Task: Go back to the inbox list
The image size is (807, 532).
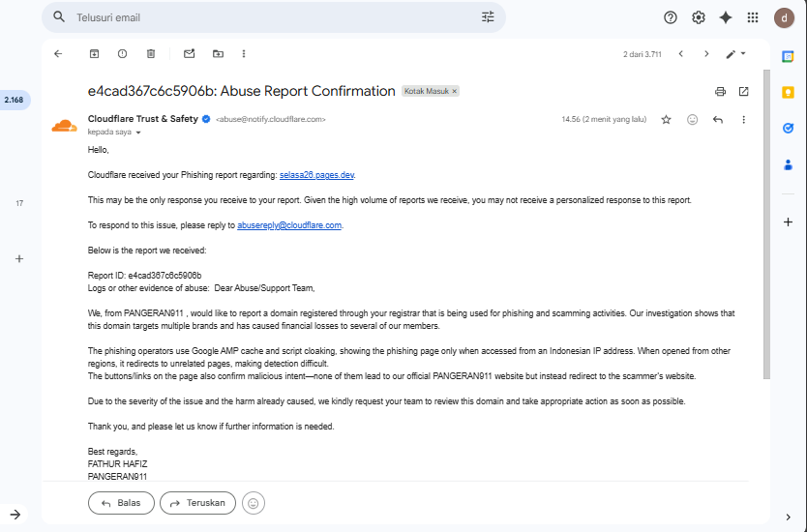Action: [x=58, y=53]
